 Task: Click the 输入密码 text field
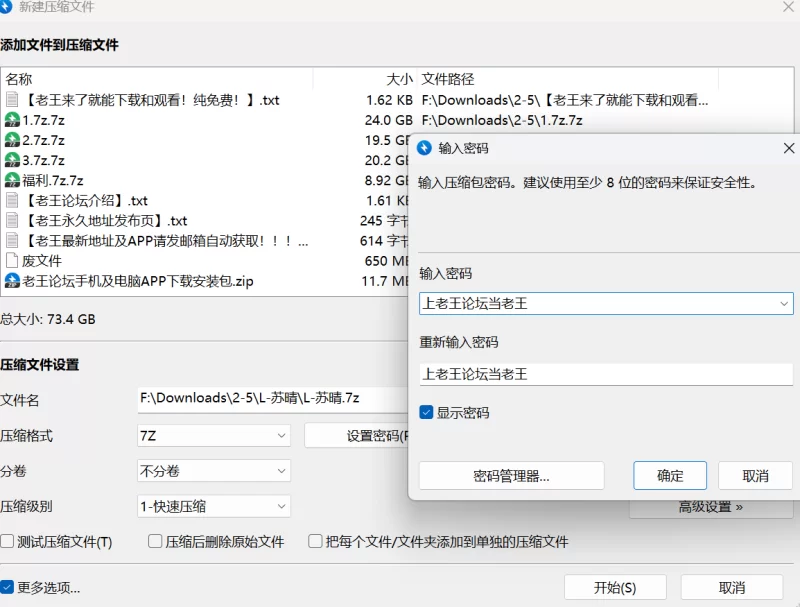(x=606, y=304)
